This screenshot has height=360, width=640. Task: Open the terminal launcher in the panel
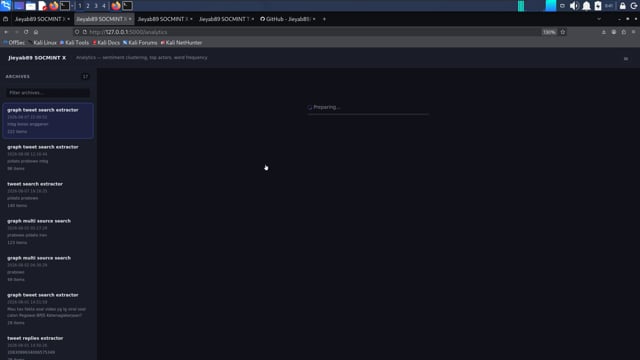point(64,6)
